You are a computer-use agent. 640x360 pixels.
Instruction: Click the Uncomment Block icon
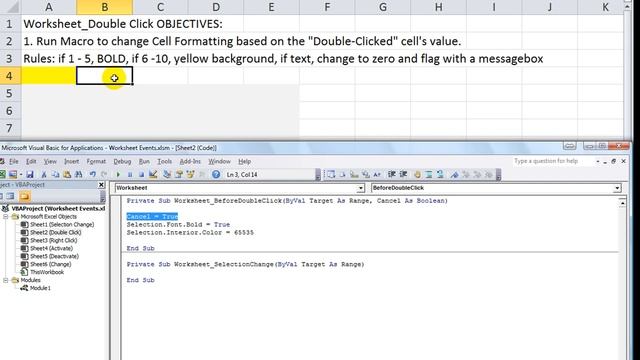pos(440,175)
